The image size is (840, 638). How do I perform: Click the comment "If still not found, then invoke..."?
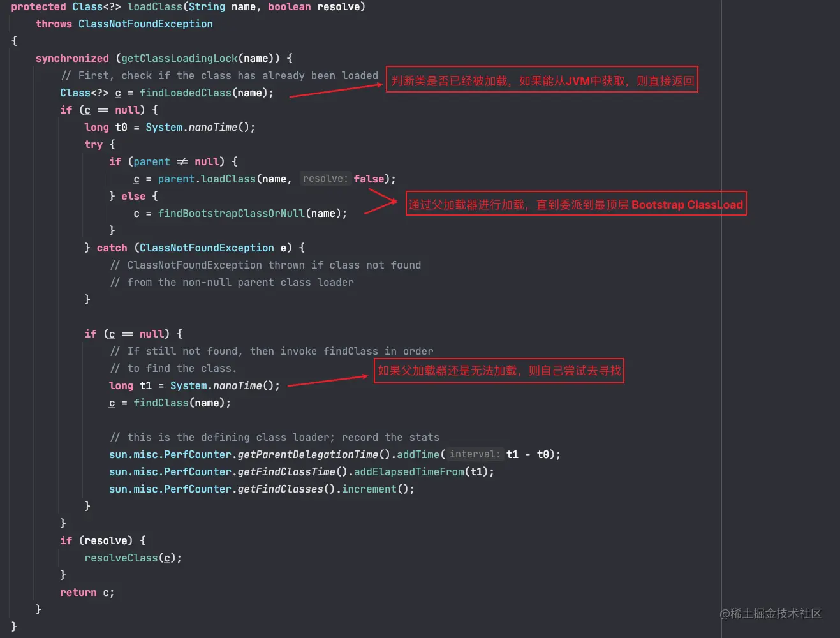pos(271,352)
